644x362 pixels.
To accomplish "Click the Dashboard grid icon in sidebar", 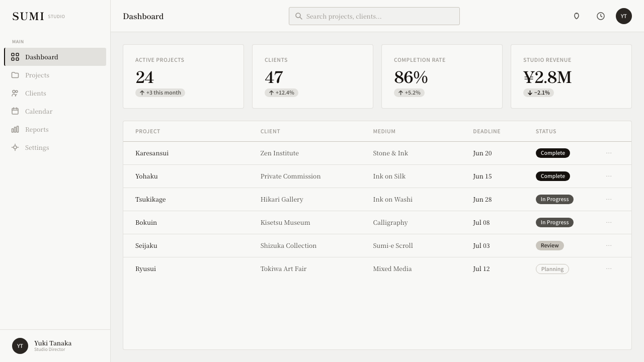I will pyautogui.click(x=15, y=57).
